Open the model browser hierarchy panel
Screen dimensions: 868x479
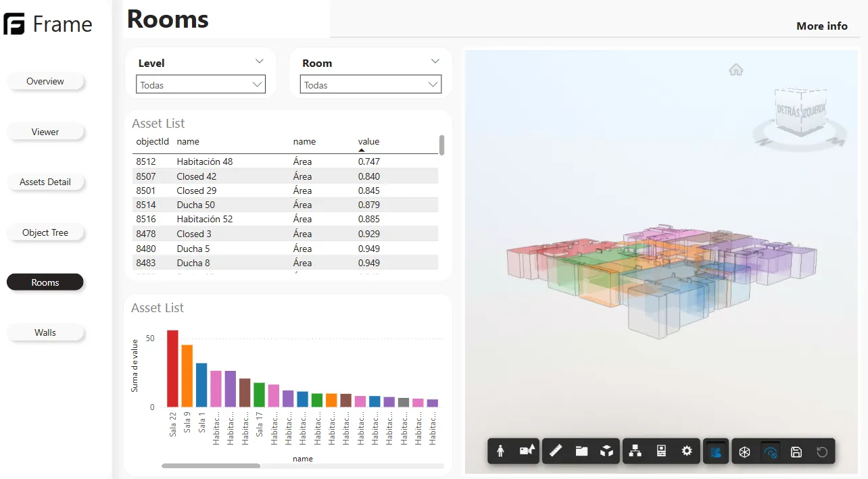635,451
